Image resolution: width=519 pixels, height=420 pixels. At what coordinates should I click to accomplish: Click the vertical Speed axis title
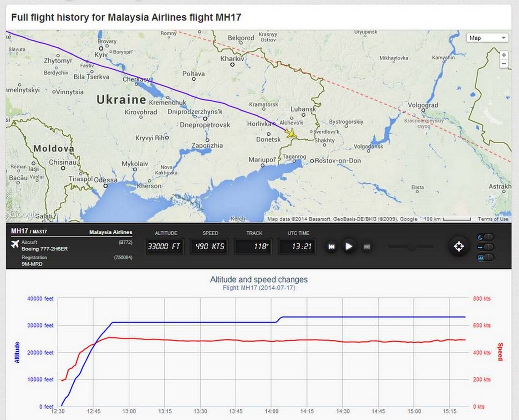coord(500,352)
